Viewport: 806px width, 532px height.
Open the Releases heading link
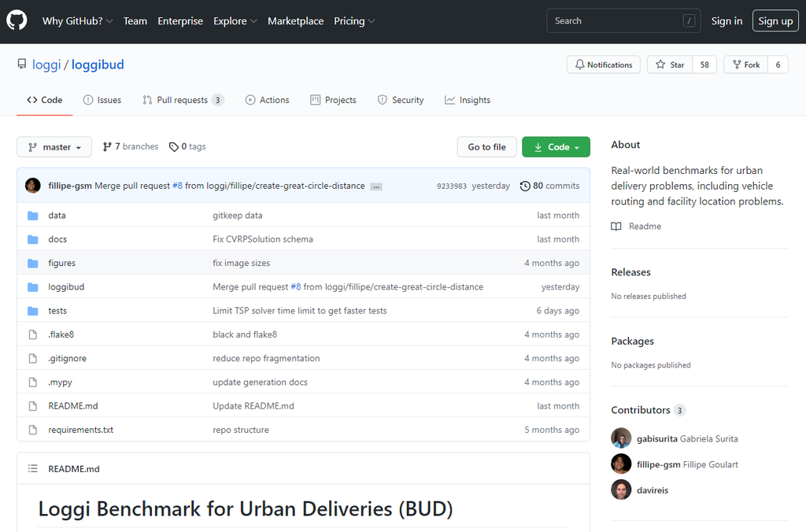(630, 272)
